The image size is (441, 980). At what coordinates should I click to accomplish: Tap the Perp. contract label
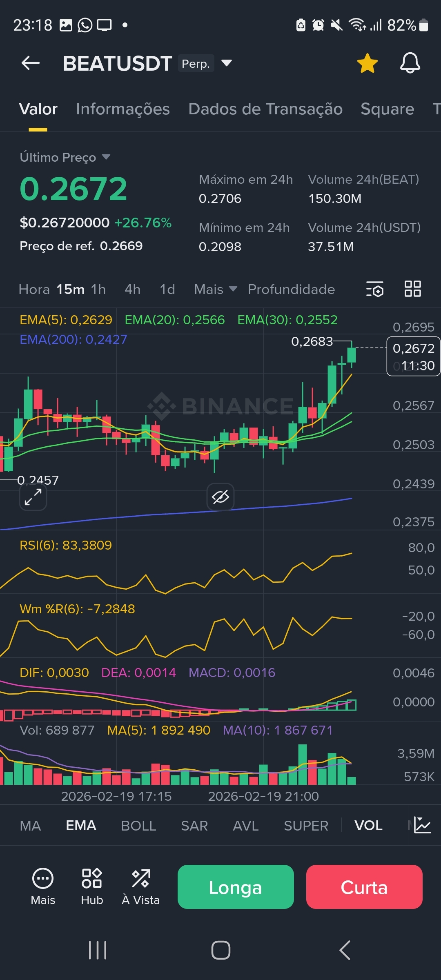[x=196, y=63]
